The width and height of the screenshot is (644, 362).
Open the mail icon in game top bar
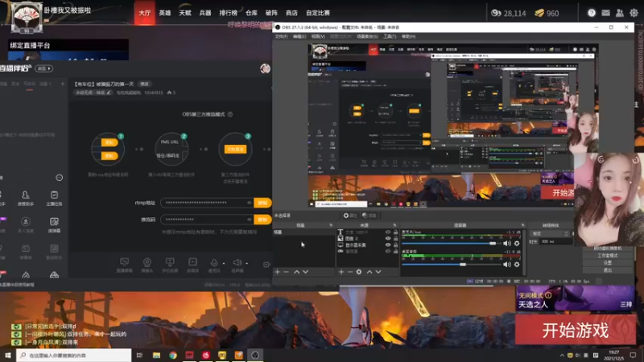pyautogui.click(x=605, y=13)
